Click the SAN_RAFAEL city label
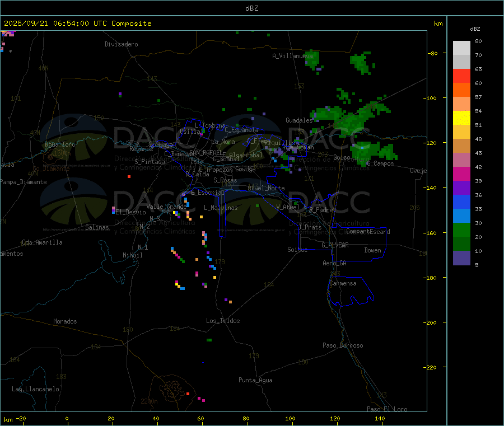The height and width of the screenshot is (426, 504). click(x=206, y=152)
